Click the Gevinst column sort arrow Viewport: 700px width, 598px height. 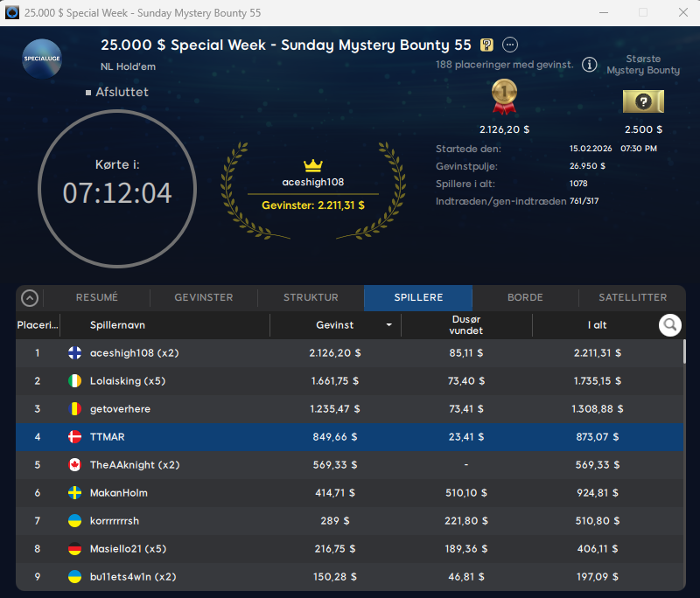pyautogui.click(x=388, y=325)
